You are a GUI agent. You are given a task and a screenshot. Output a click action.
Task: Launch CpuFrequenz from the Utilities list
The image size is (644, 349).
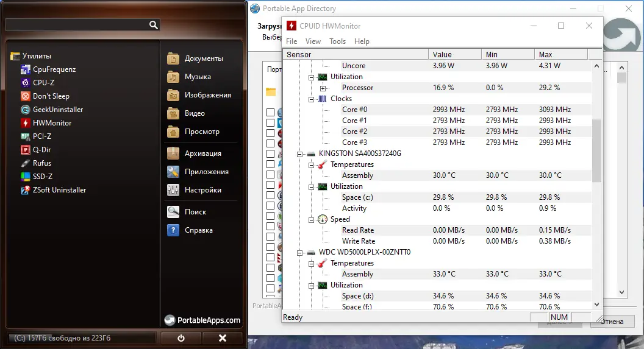tap(48, 69)
